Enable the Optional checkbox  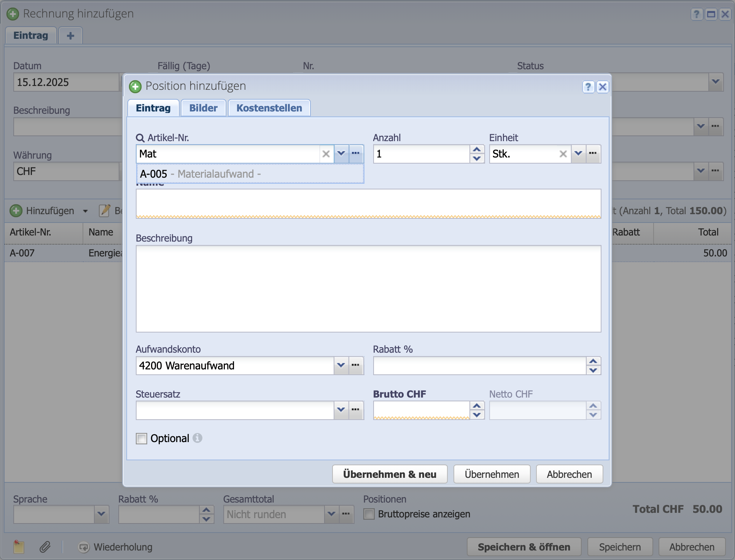(x=142, y=439)
